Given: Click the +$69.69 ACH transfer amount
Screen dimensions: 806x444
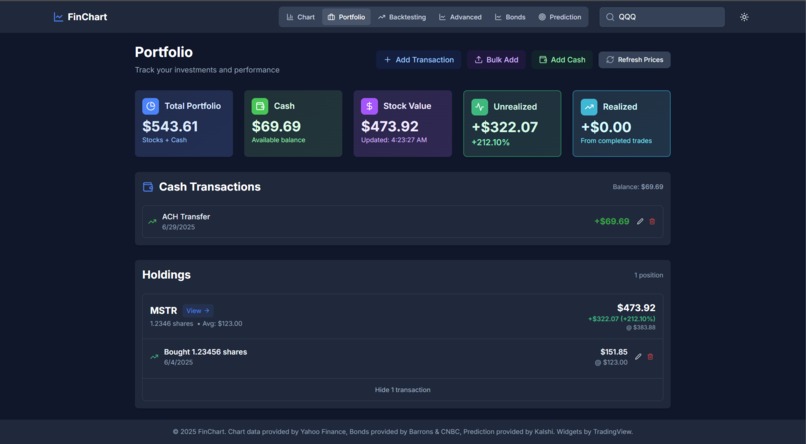Looking at the screenshot, I should [612, 221].
